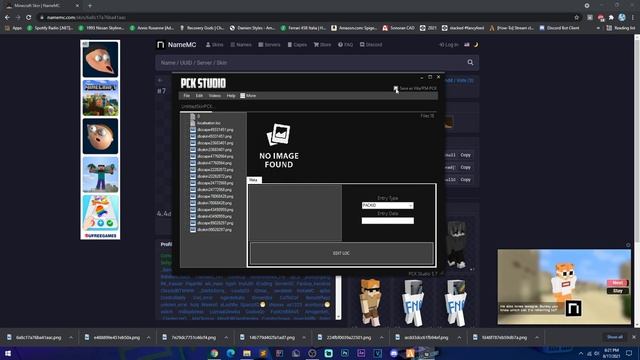Expand options for first downloaded PNG
The image size is (640, 360).
click(71, 338)
